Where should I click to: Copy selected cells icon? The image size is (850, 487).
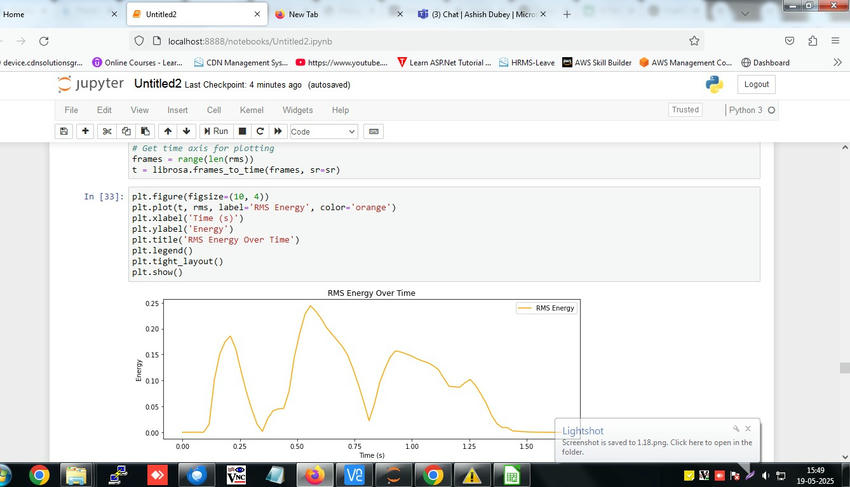pos(126,131)
